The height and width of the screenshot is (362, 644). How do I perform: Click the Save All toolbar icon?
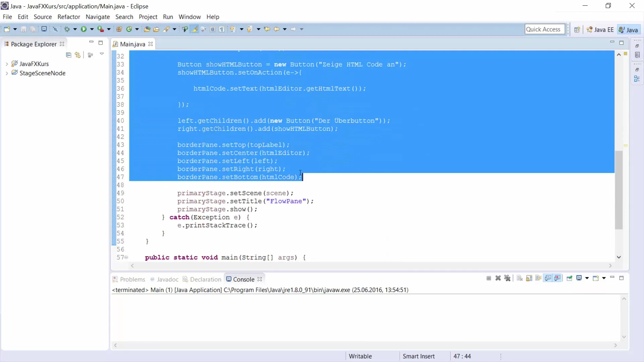click(x=33, y=29)
